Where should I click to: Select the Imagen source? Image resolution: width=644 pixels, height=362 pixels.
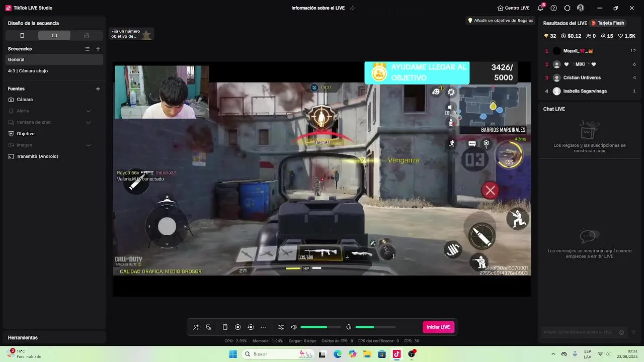coord(24,145)
